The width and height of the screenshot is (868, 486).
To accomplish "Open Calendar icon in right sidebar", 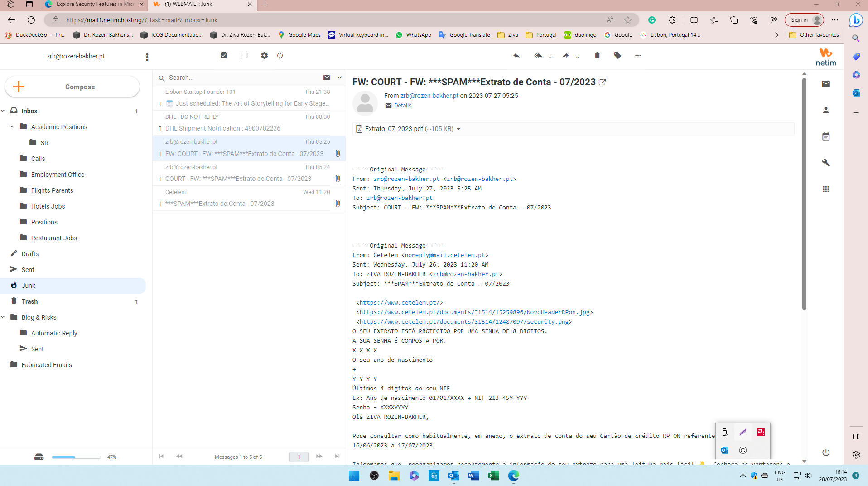I will point(826,136).
